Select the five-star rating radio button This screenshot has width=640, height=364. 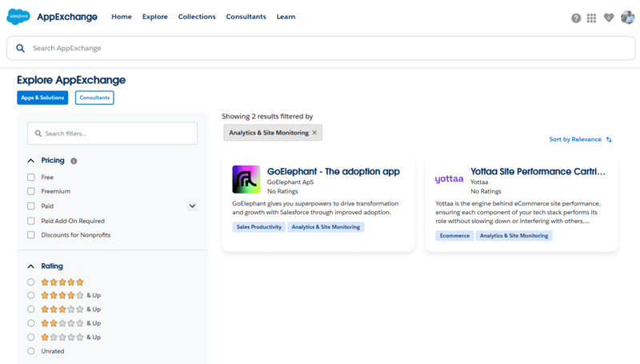pos(31,282)
